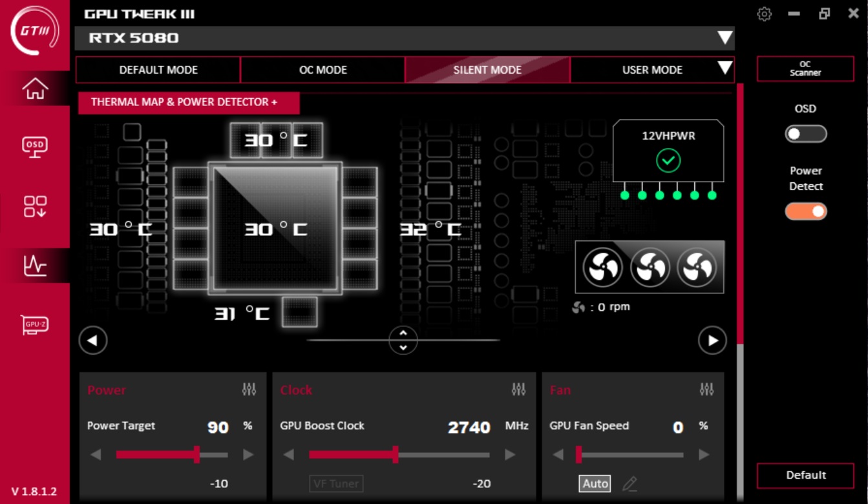Screen dimensions: 868x504
Task: Switch to OC Mode tab
Action: [323, 70]
